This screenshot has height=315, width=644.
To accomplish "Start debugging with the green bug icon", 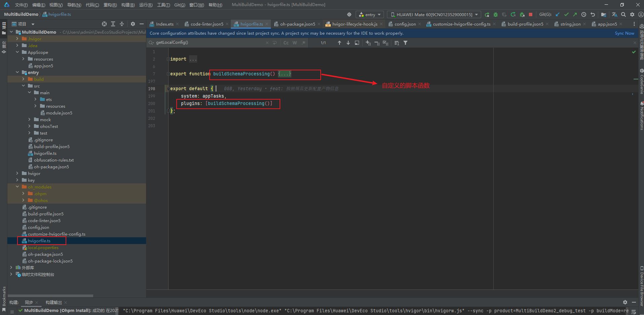I will (496, 14).
